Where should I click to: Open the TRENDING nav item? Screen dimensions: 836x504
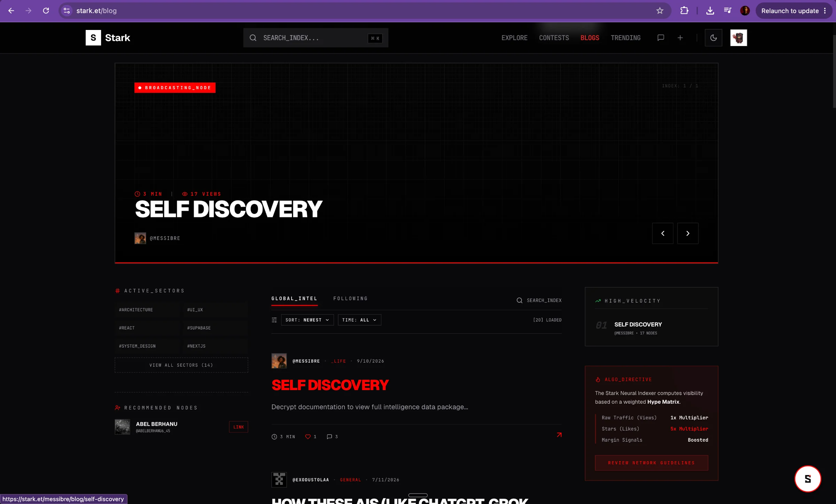[626, 38]
